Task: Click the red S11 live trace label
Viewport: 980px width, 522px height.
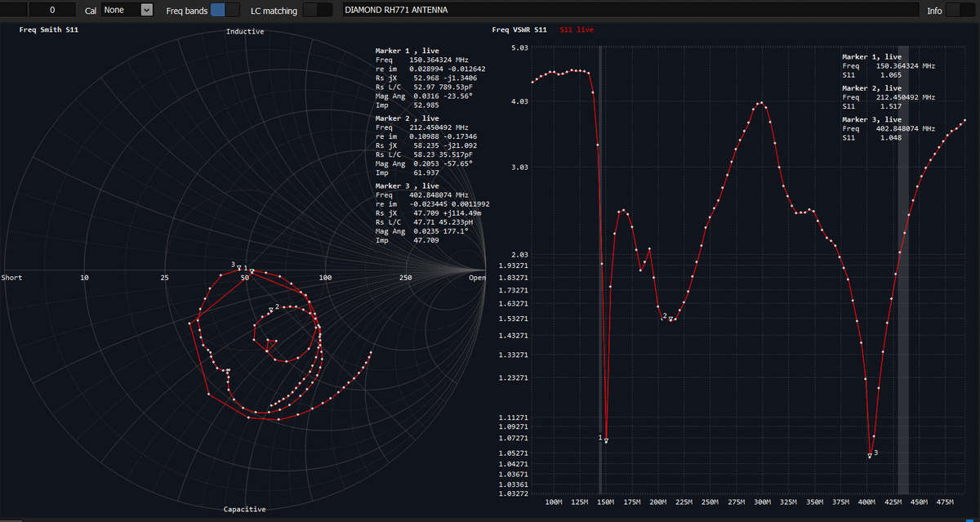Action: click(577, 29)
